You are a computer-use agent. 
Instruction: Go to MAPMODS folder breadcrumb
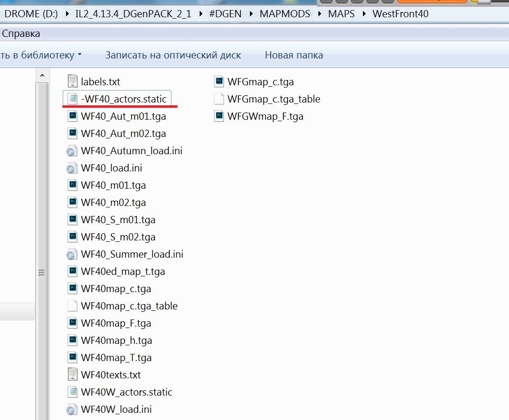click(285, 14)
